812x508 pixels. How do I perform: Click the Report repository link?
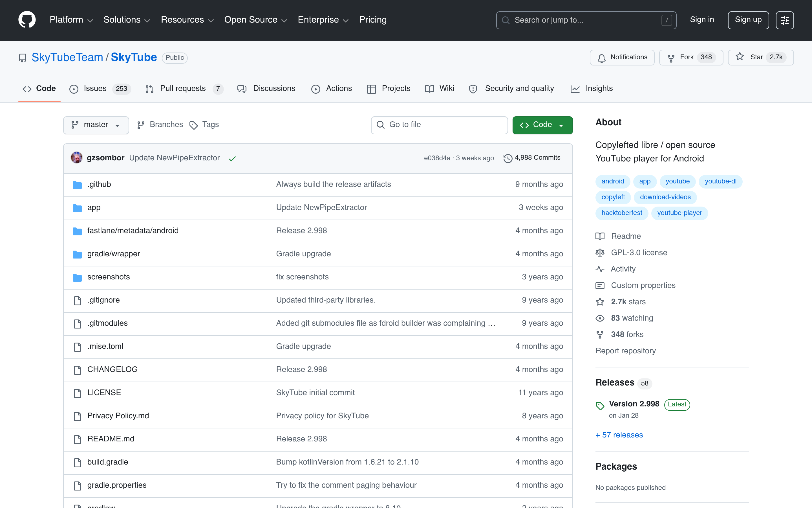point(625,351)
